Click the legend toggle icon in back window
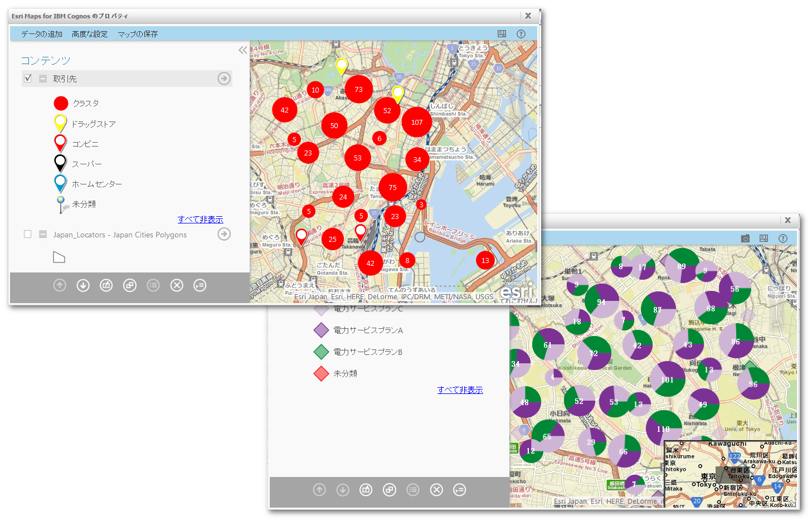The width and height of the screenshot is (812, 521). click(460, 490)
